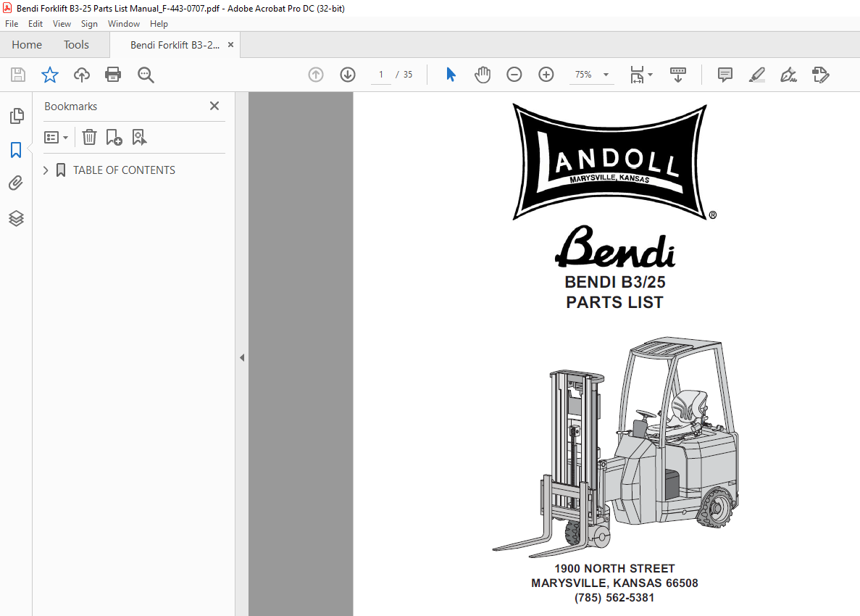The height and width of the screenshot is (616, 860).
Task: Open zoom level 75% dropdown
Action: [606, 75]
